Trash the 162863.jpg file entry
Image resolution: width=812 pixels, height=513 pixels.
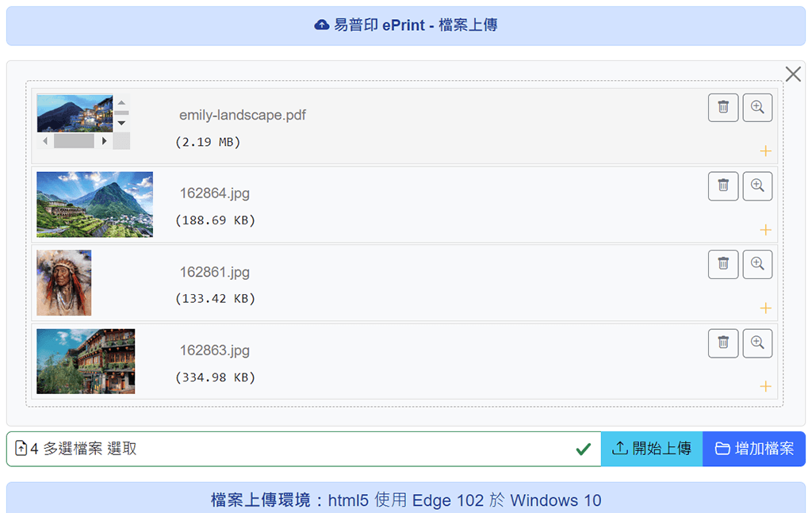722,343
